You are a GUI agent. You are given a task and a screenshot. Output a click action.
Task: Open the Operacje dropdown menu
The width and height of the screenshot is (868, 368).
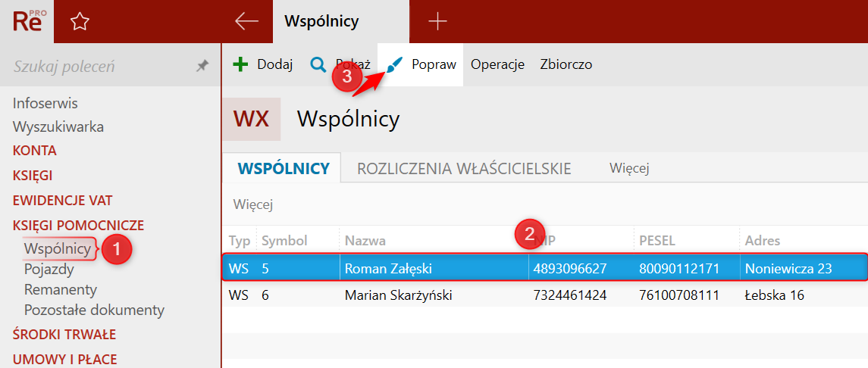[x=497, y=64]
